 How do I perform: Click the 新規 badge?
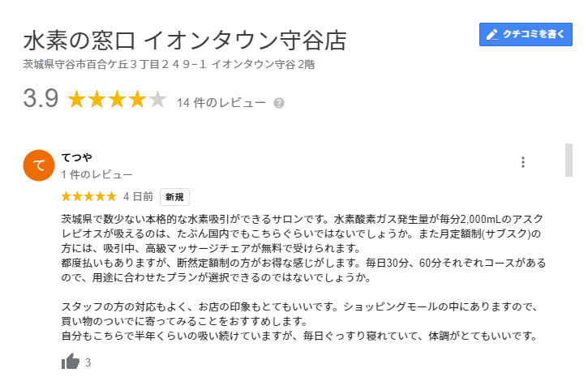pos(174,197)
